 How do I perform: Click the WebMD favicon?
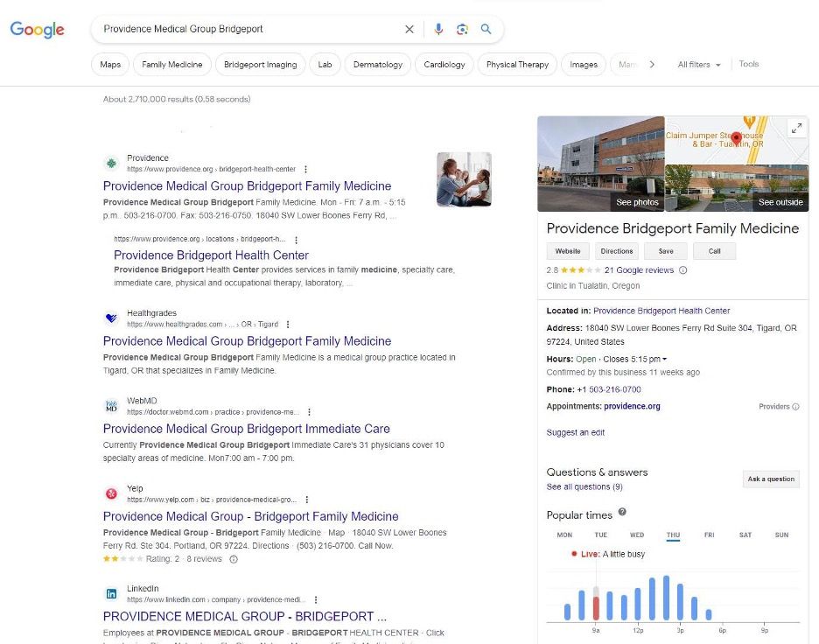pyautogui.click(x=111, y=406)
